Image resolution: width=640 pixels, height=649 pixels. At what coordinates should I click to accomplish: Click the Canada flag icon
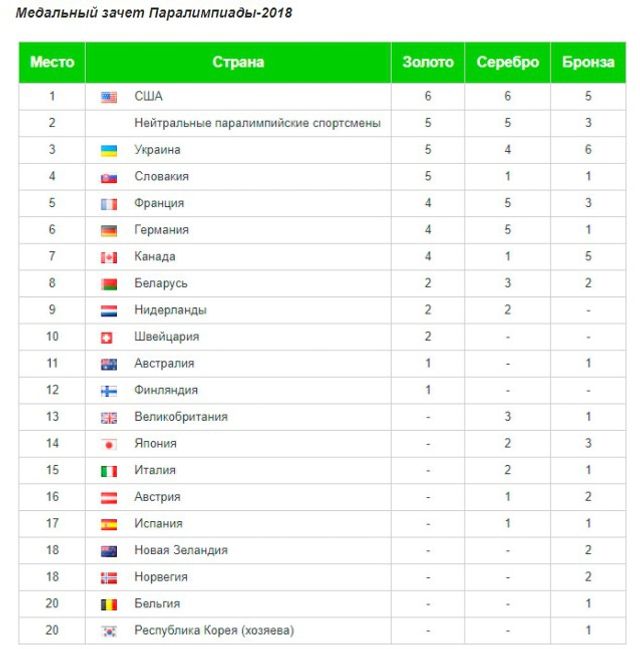coord(109,257)
